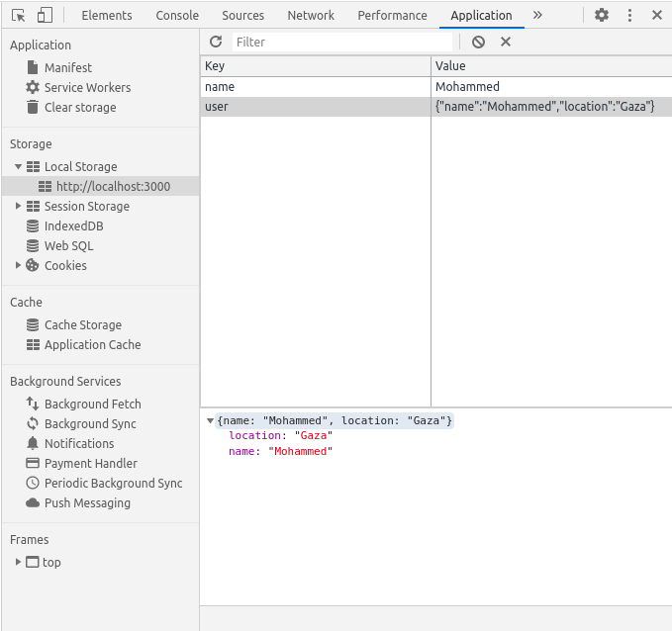
Task: Click the Cookies cookie icon
Action: (x=33, y=266)
